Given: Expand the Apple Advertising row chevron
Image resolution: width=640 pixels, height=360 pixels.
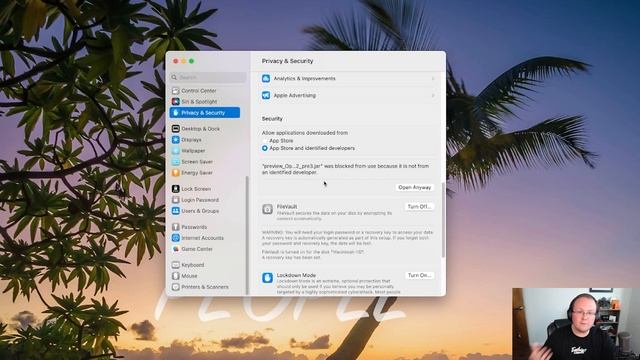Looking at the screenshot, I should pyautogui.click(x=433, y=95).
